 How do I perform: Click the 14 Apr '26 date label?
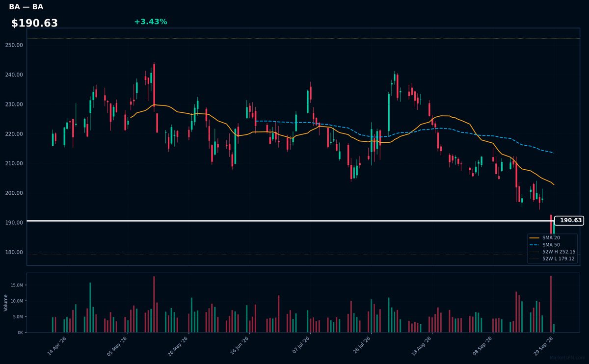tap(57, 346)
